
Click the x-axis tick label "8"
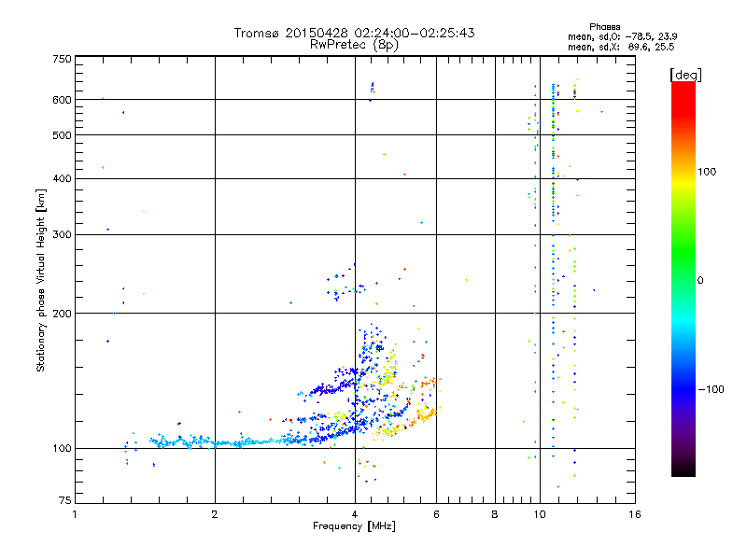(495, 514)
